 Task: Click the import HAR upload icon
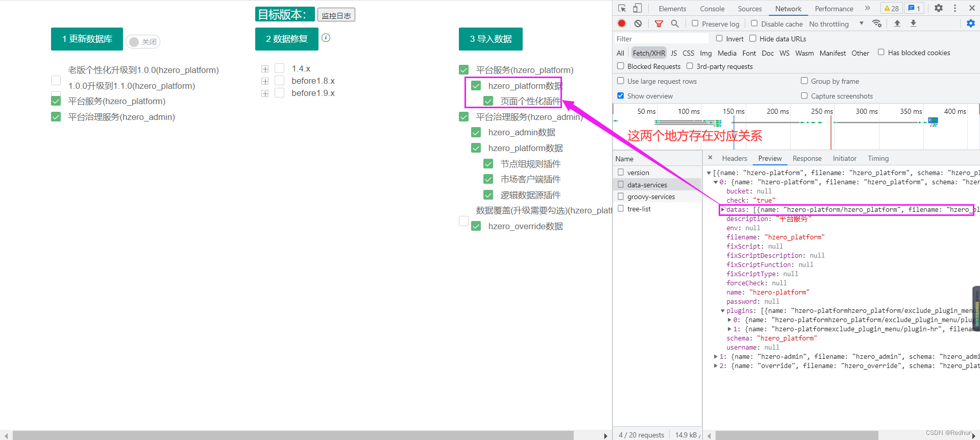click(x=897, y=23)
